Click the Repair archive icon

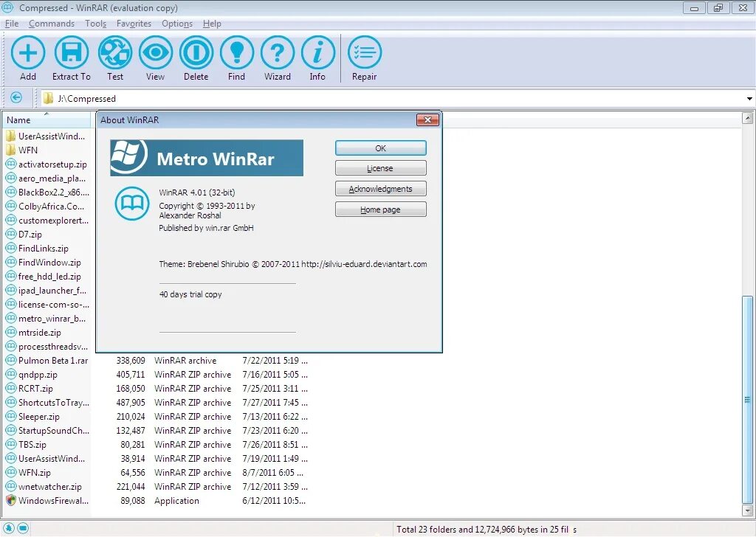[x=365, y=52]
